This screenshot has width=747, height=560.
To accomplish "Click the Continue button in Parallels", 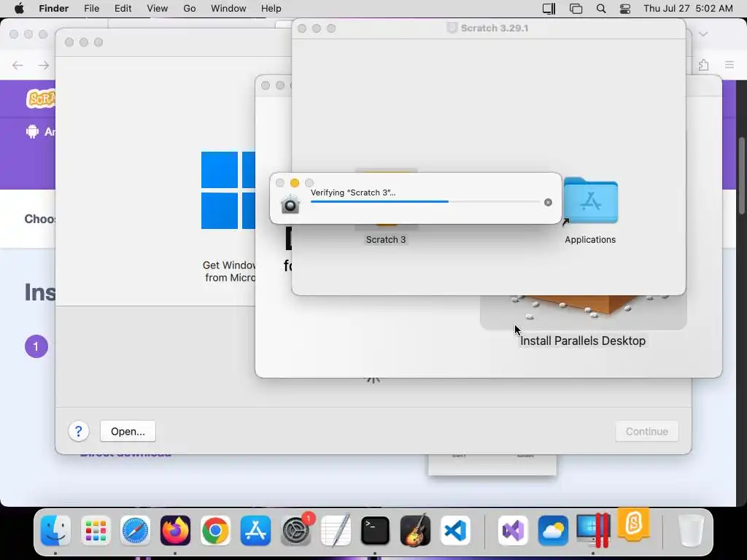I will tap(647, 432).
